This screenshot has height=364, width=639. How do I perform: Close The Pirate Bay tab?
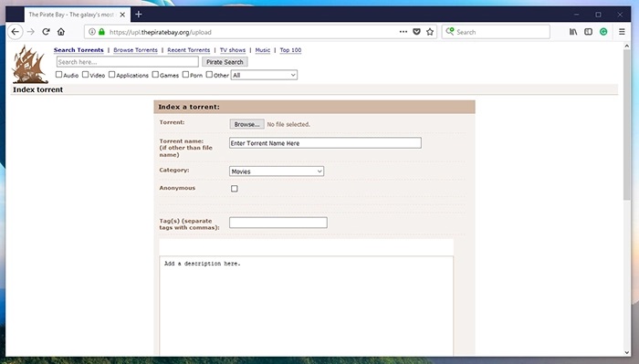(x=122, y=15)
